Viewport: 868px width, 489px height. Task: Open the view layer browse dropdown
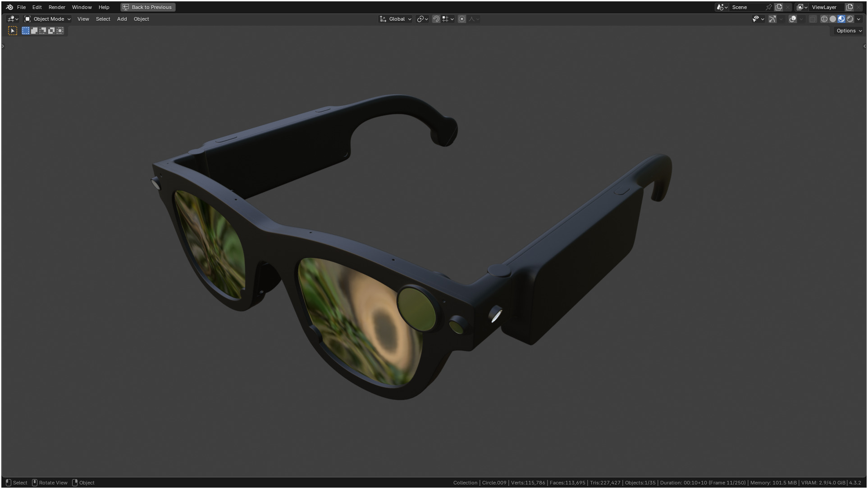802,7
